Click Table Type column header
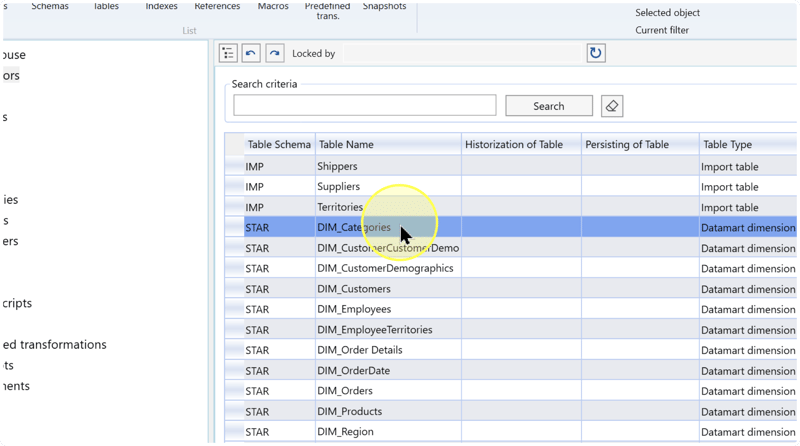The width and height of the screenshot is (800, 446). point(748,144)
